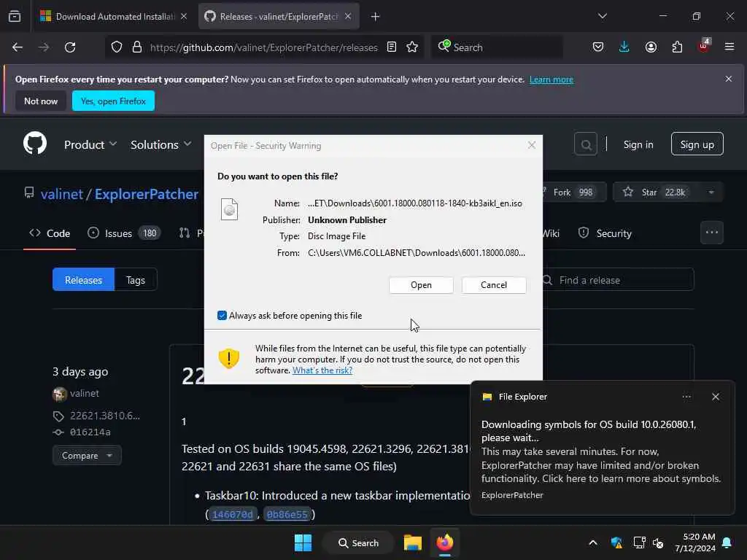Open the Firefox downloads panel
Viewport: 747px width, 560px height.
[624, 47]
